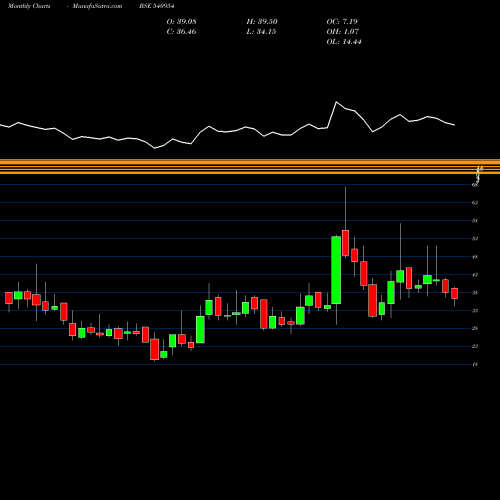
Task: Click the OC: 7.19 reading
Action: 342,22
